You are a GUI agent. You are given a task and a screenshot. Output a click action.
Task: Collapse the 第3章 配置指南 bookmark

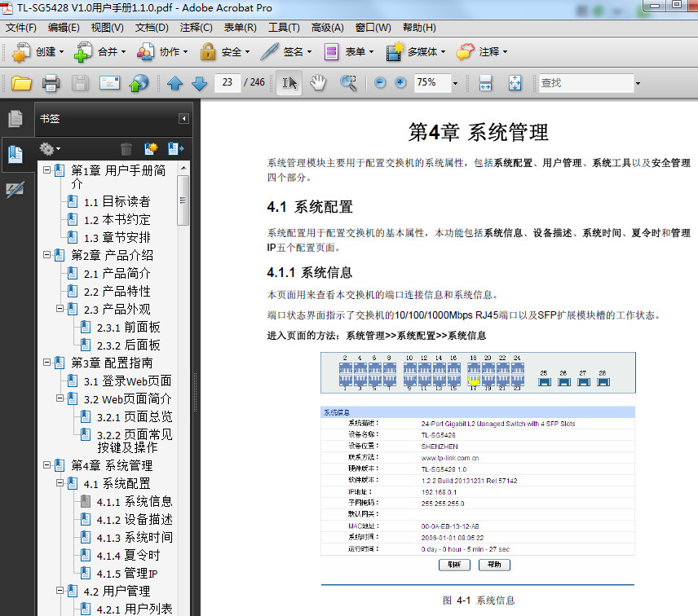[x=46, y=363]
